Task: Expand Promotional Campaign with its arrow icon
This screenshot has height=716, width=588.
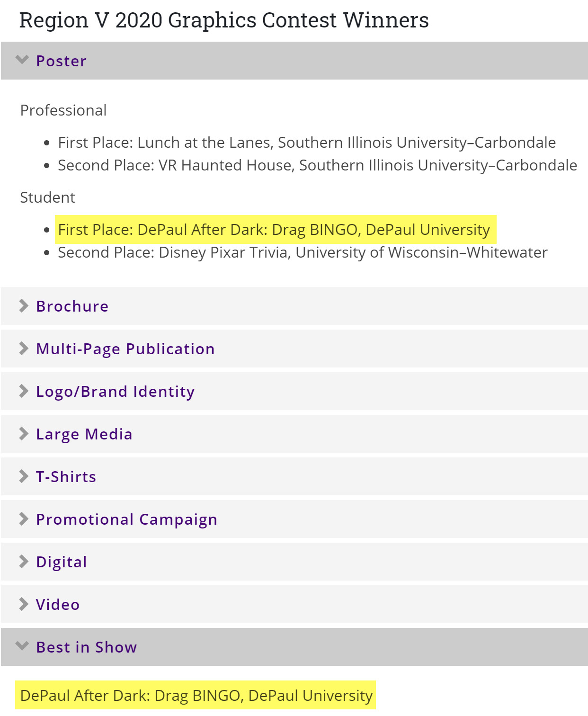Action: click(x=24, y=519)
